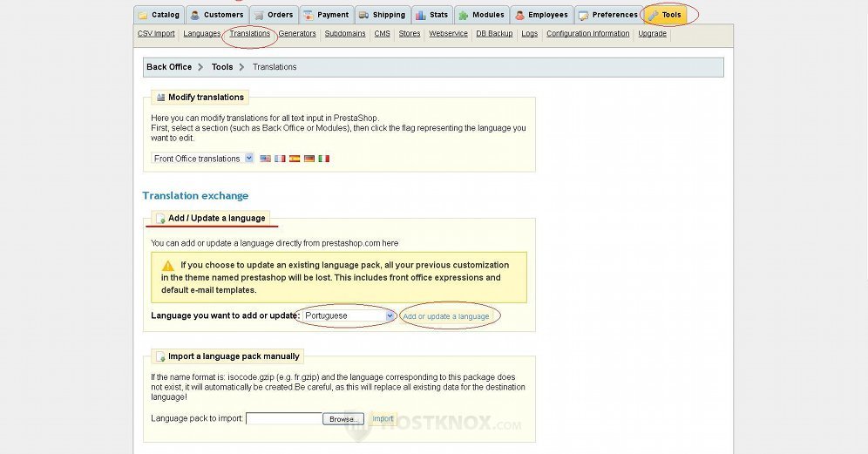This screenshot has height=454, width=868.
Task: Click the German flag icon
Action: coord(309,159)
